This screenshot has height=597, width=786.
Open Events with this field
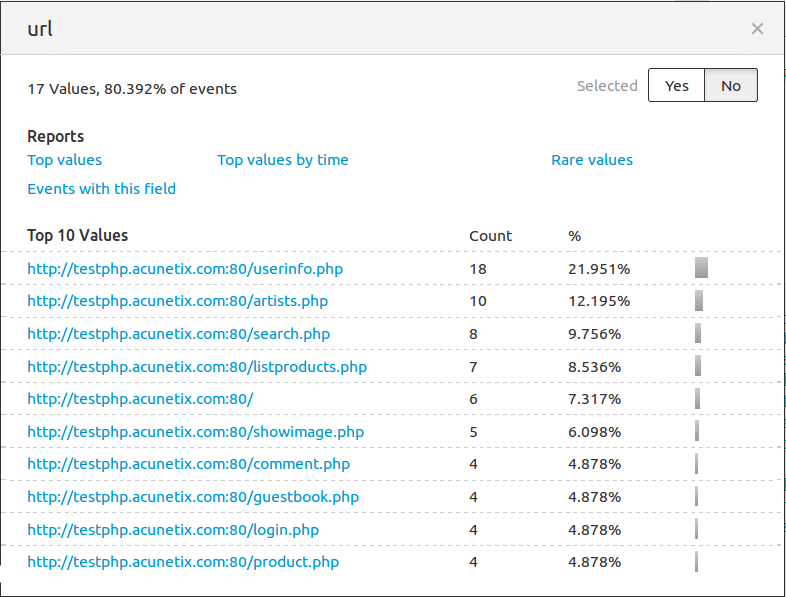(102, 189)
